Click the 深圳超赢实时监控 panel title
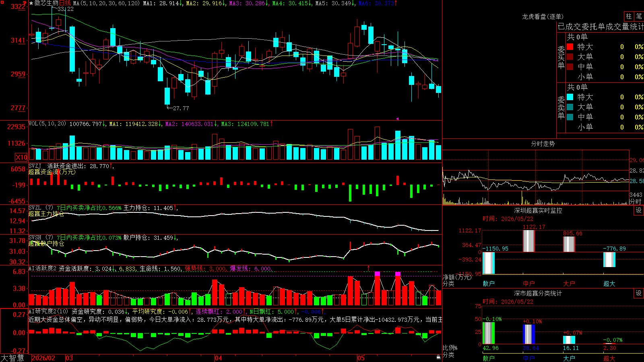 (x=538, y=210)
